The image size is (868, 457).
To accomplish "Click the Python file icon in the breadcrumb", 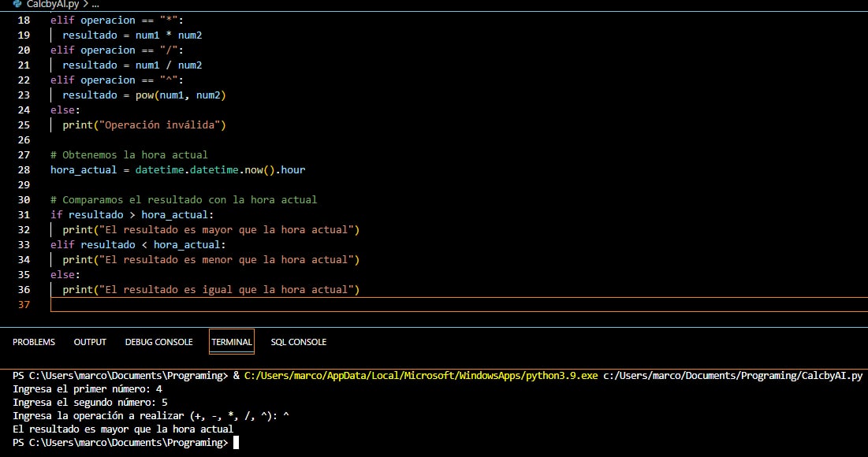I will (17, 4).
